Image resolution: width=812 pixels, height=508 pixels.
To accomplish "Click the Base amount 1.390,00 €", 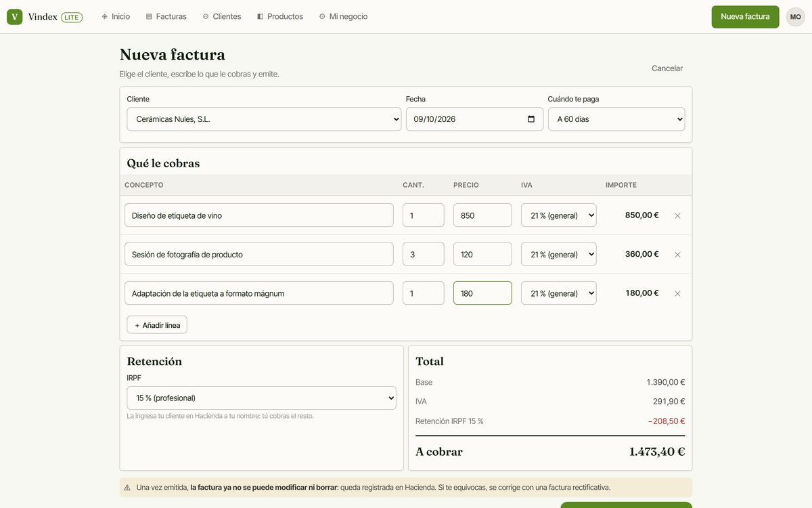I will tap(665, 382).
